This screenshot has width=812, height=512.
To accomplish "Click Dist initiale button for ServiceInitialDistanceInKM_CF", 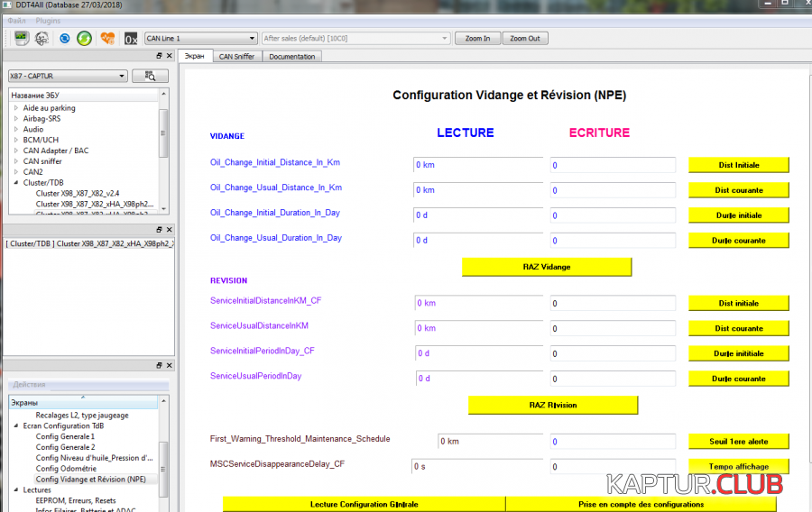I will [x=738, y=303].
